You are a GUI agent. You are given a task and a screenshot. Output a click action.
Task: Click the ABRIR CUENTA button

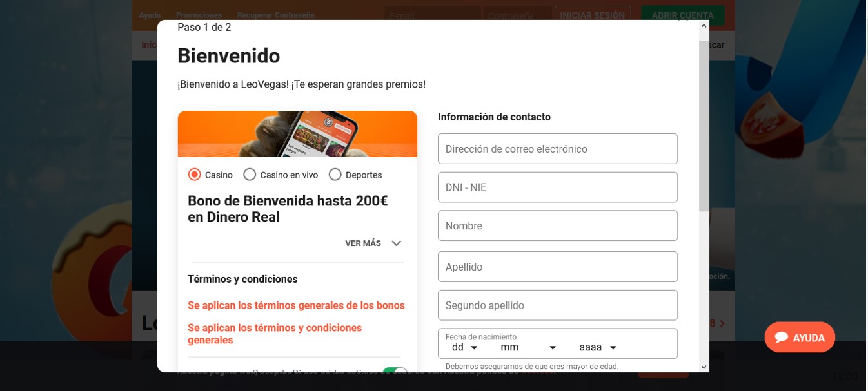click(x=683, y=15)
